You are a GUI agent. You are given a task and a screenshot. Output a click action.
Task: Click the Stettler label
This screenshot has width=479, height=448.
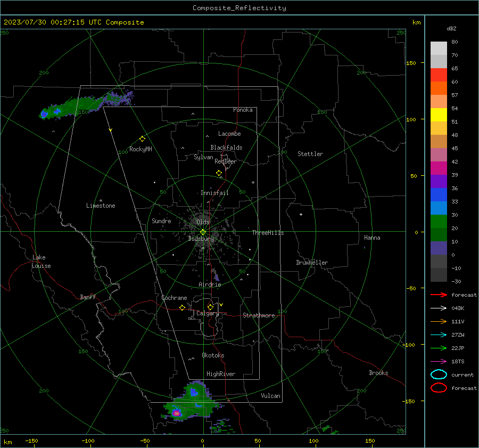pos(310,154)
